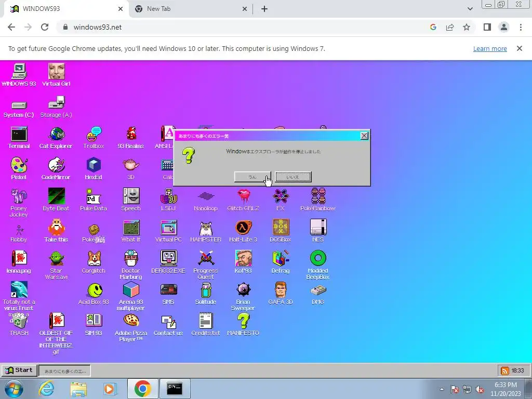
Task: Open the DOSBox icon
Action: tap(281, 231)
